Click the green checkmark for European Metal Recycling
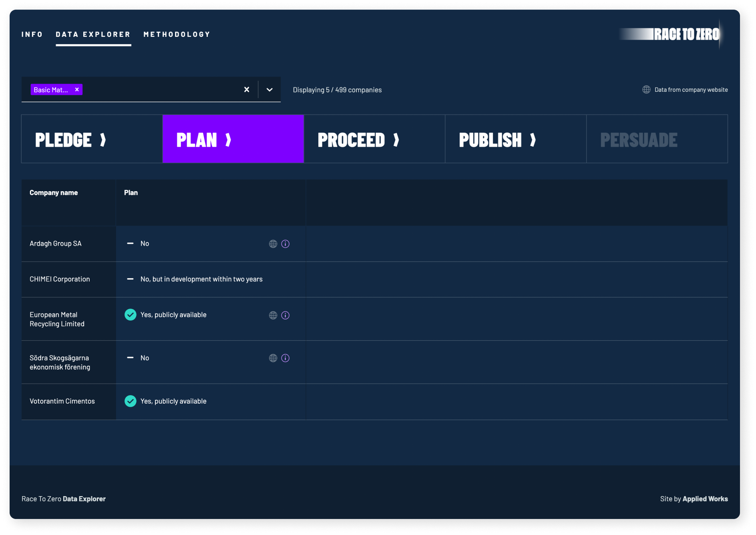The width and height of the screenshot is (756, 535). click(131, 315)
